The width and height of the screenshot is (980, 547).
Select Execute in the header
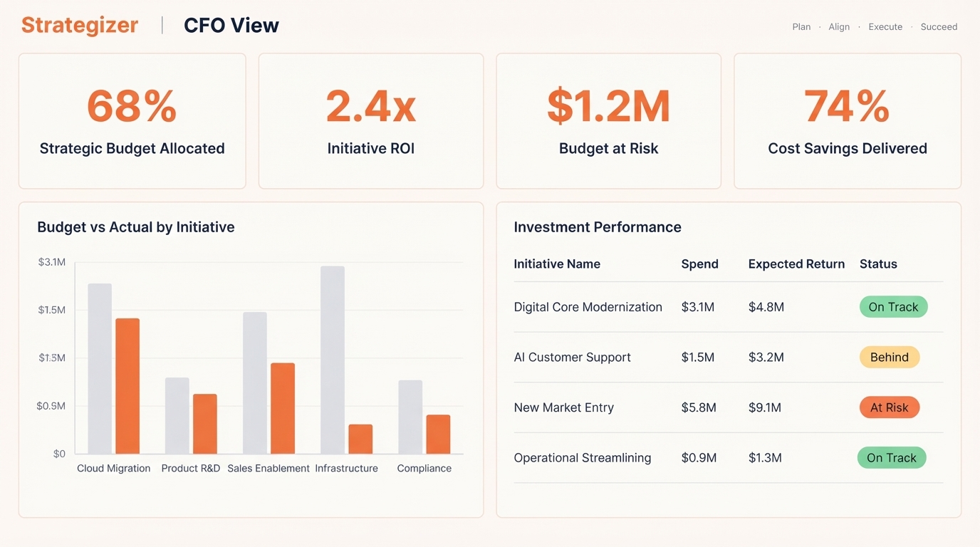pyautogui.click(x=885, y=27)
